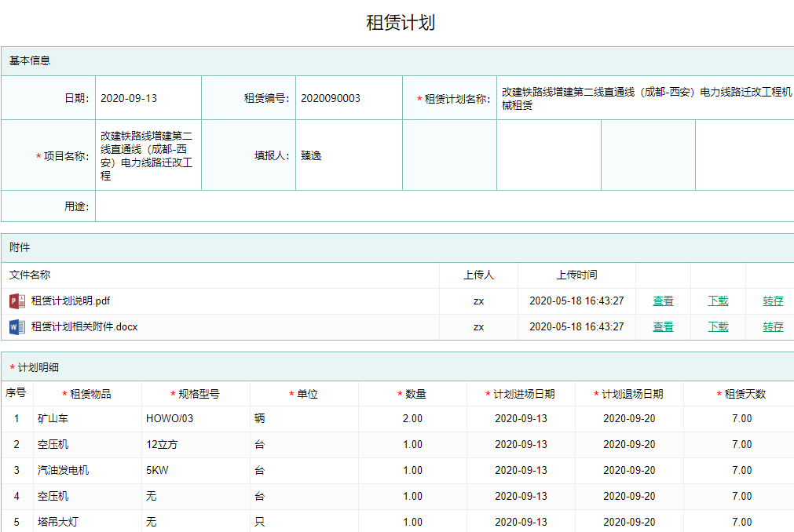Click entry date in 汽油发电机 row
Viewport: 794px width, 532px height.
(521, 470)
